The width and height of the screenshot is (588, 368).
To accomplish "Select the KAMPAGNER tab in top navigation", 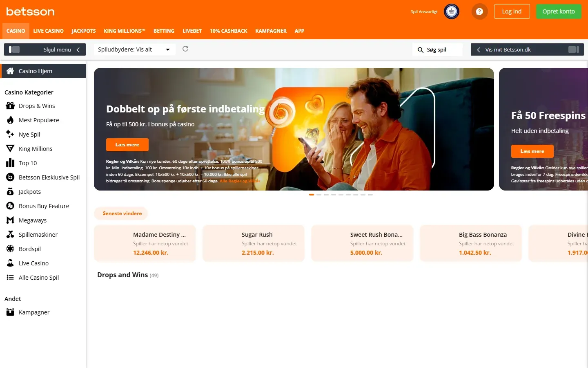I will coord(271,31).
